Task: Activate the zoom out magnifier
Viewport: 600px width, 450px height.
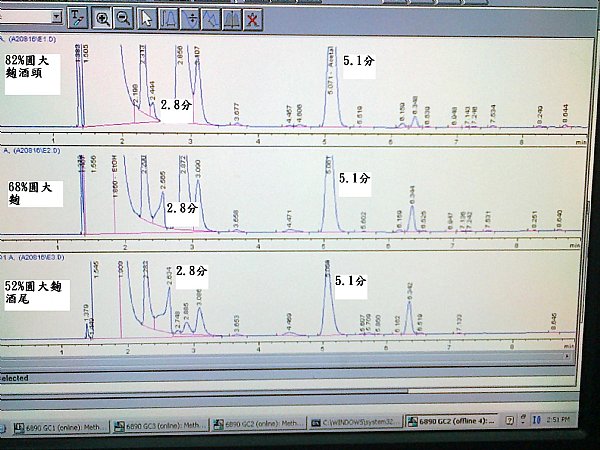Action: (x=123, y=18)
